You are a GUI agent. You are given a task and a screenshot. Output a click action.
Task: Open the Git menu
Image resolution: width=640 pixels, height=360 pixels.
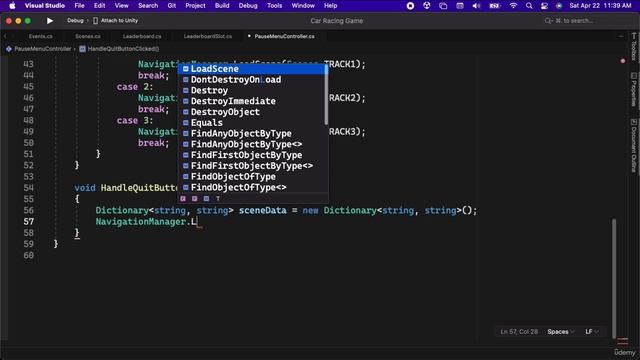tap(171, 6)
